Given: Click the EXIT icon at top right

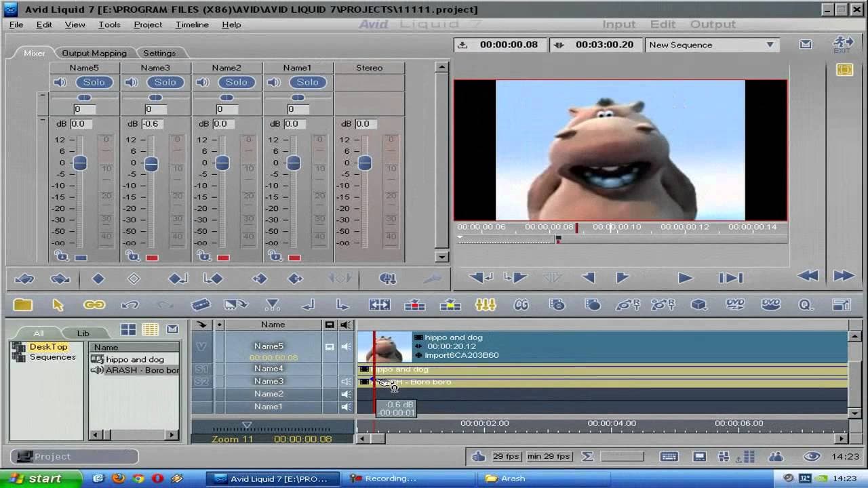Looking at the screenshot, I should tap(842, 45).
